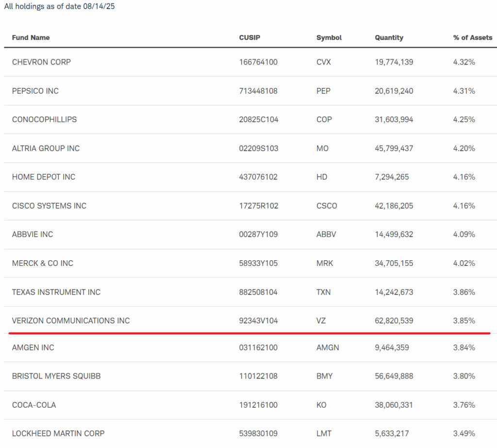The image size is (497, 448).
Task: Select the CISCO SYSTEMS INC fund name
Action: pyautogui.click(x=49, y=205)
